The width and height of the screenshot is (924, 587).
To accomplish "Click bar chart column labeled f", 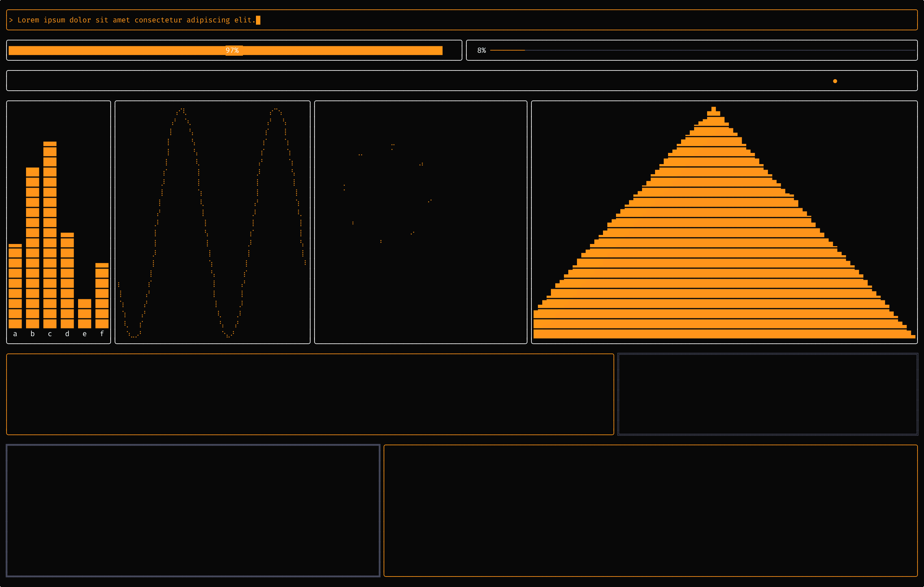I will (102, 295).
